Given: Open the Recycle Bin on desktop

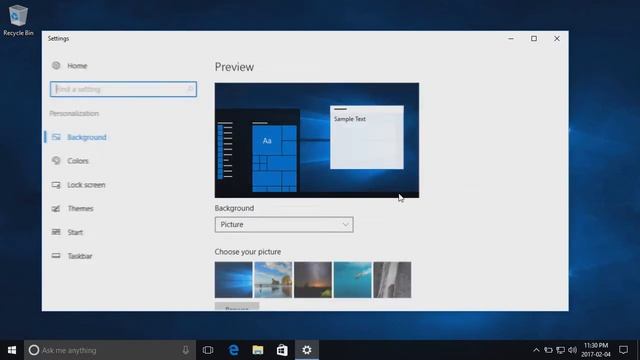Looking at the screenshot, I should pos(18,20).
